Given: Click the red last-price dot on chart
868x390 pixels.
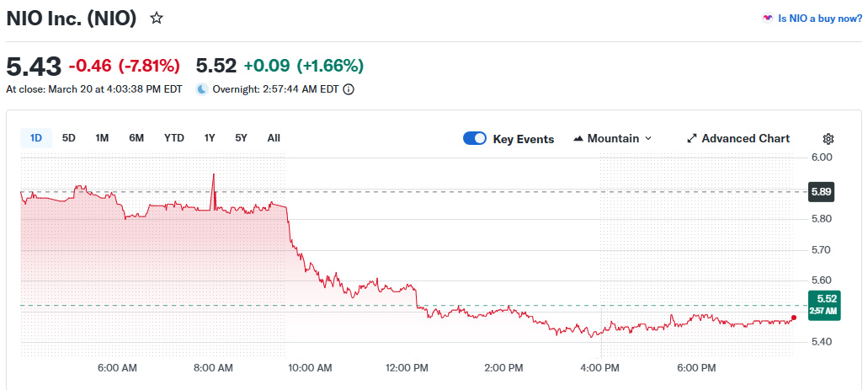Looking at the screenshot, I should click(x=794, y=318).
